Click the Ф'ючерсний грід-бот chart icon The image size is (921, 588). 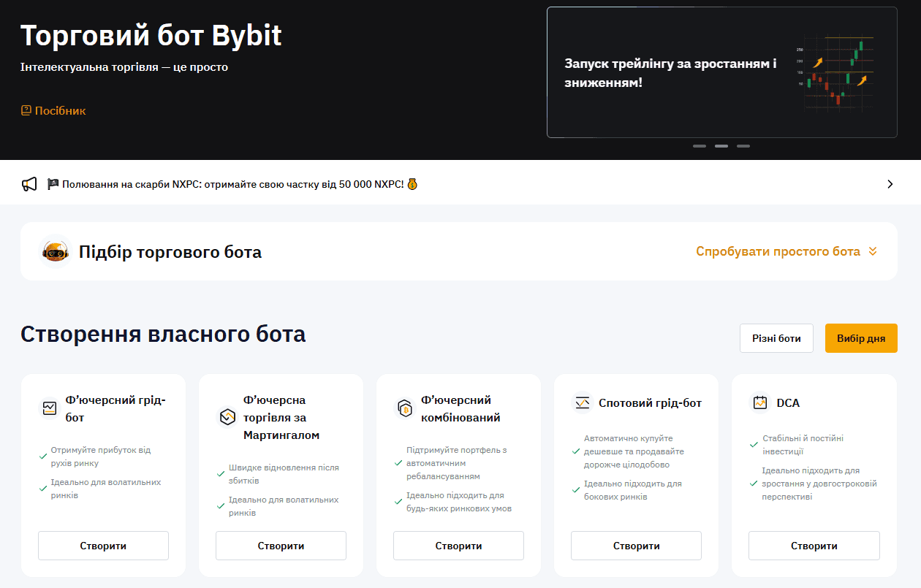(49, 408)
